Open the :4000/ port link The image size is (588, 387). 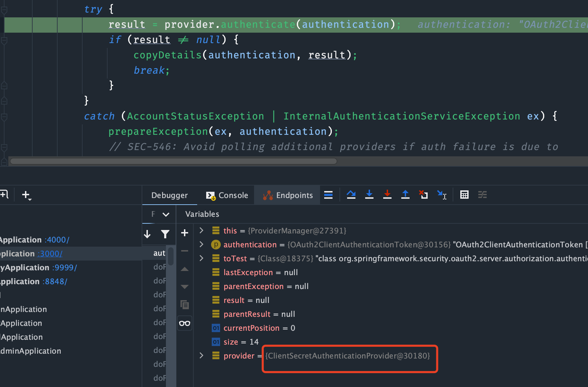(57, 240)
